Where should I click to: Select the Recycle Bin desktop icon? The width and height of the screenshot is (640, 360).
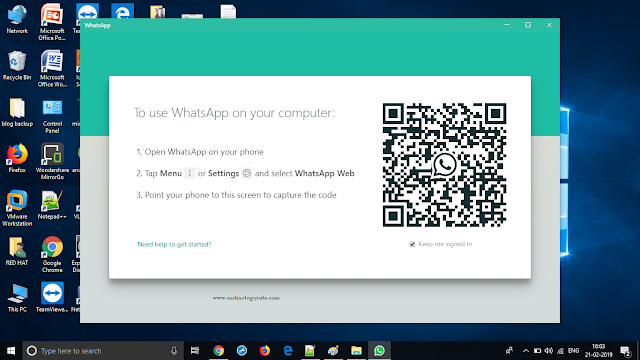(17, 65)
